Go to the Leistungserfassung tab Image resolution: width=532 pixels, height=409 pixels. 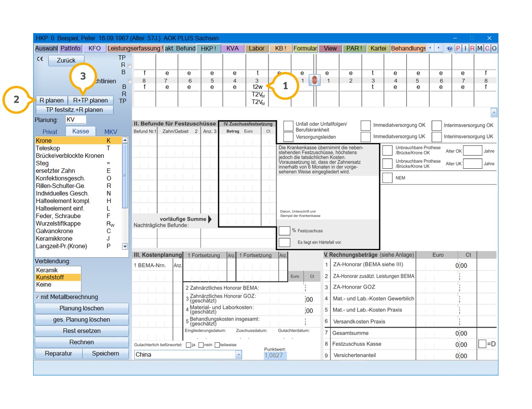click(x=135, y=48)
